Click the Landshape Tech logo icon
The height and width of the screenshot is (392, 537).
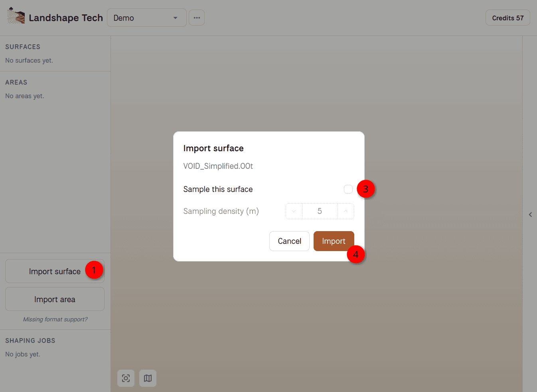[x=16, y=16]
